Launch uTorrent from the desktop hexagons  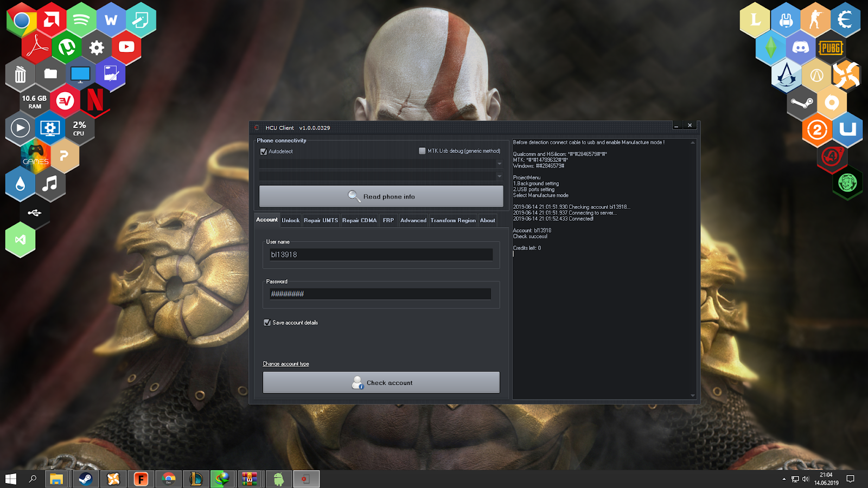coord(67,47)
